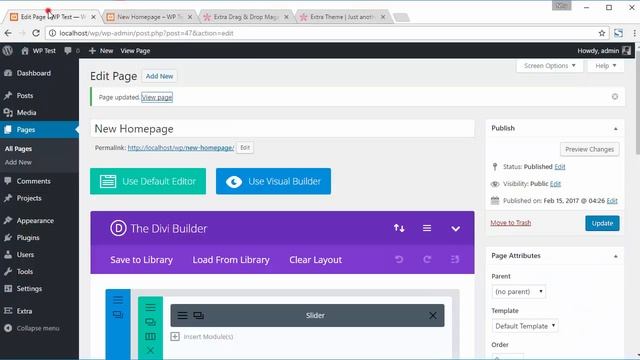The height and width of the screenshot is (360, 640).
Task: Open the Divi Builder portability arrows icon
Action: pyautogui.click(x=399, y=228)
